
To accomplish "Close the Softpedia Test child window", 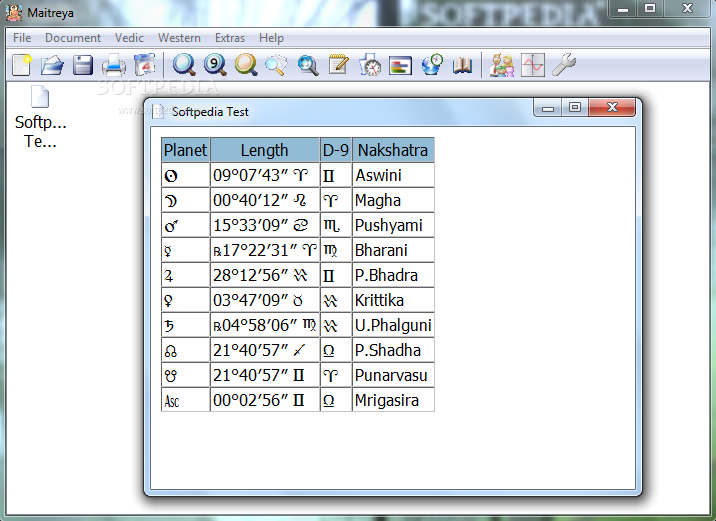I will [x=612, y=108].
